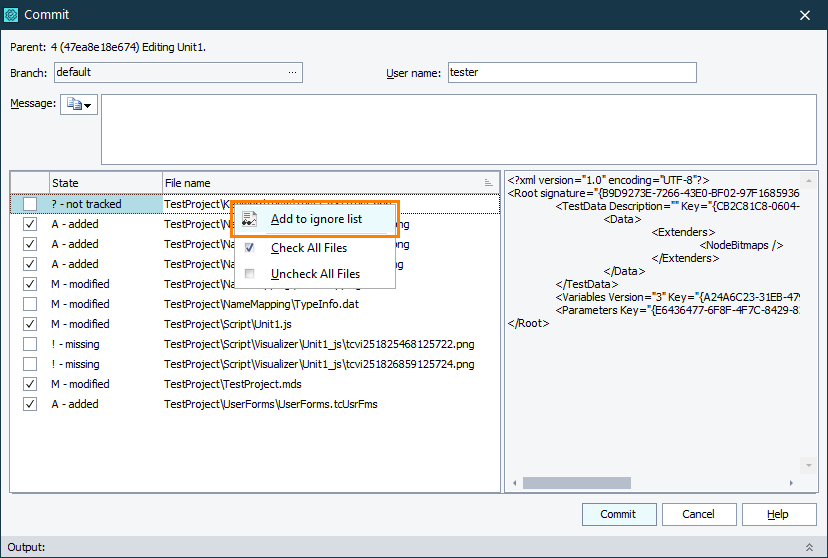Image resolution: width=828 pixels, height=558 pixels.
Task: Click the Commit dialog title bar icon
Action: click(x=11, y=15)
